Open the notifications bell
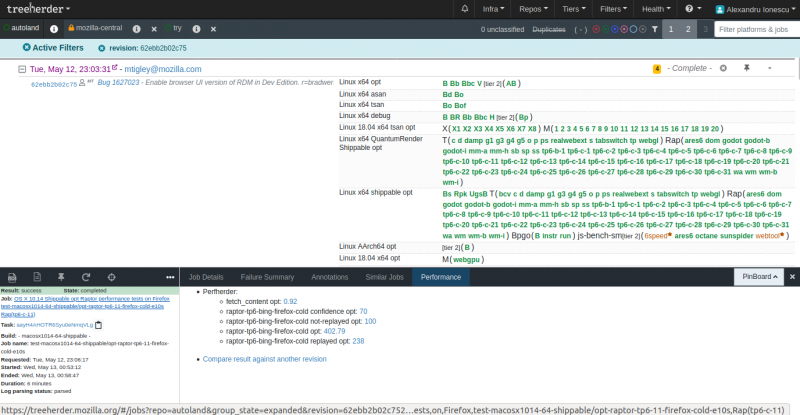The image size is (800, 415). pyautogui.click(x=464, y=9)
